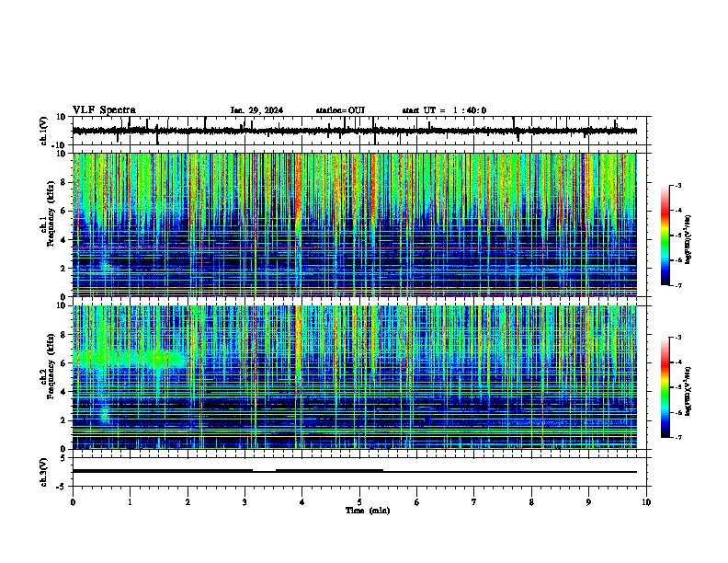The height and width of the screenshot is (563, 728).
Task: Click the "2" tick on the Time axis
Action: [x=188, y=502]
